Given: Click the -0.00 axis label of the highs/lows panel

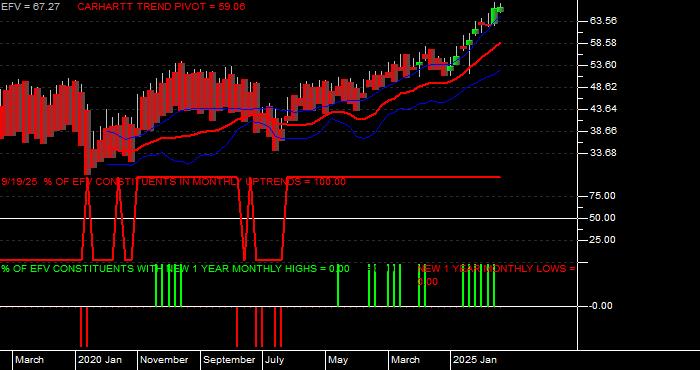Looking at the screenshot, I should (x=600, y=306).
